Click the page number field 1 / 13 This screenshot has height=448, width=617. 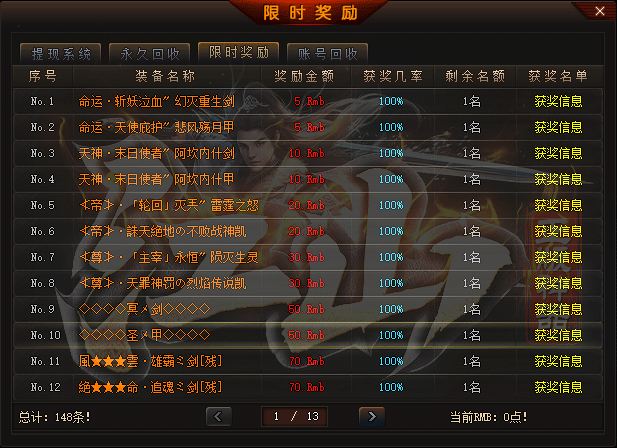point(294,416)
